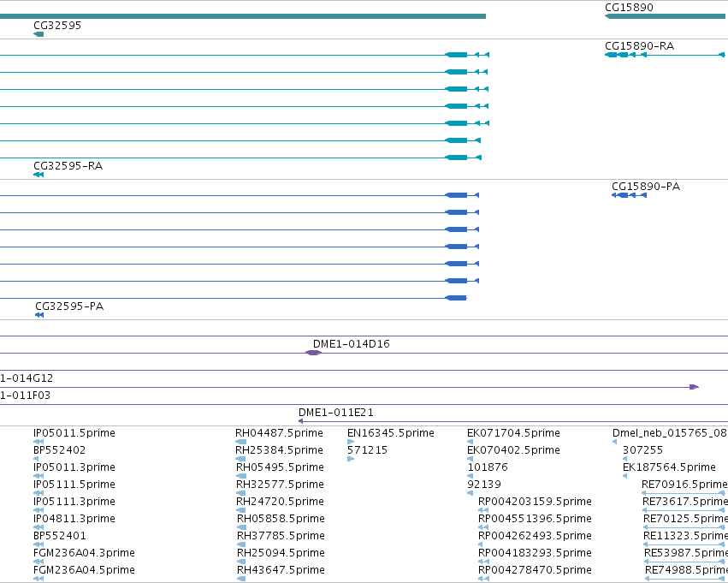The width and height of the screenshot is (728, 583).
Task: Click the DME1-011E21 feature label
Action: tap(335, 413)
